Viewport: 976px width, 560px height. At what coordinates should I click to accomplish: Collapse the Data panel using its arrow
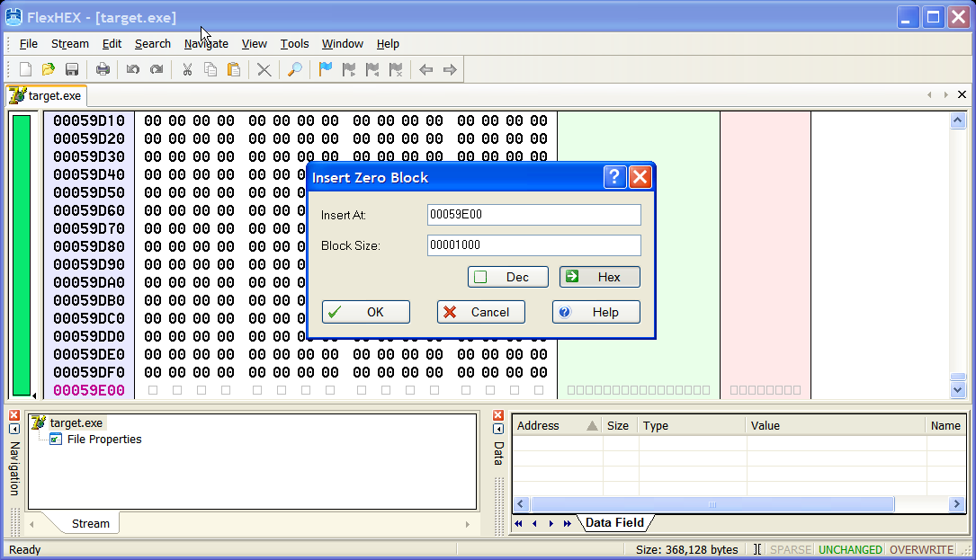tap(498, 429)
